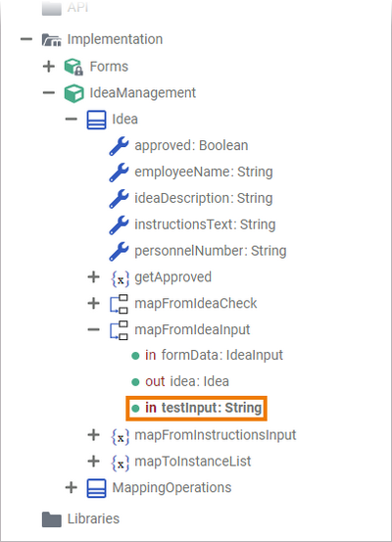Expand the MappingOperations class

coord(72,487)
